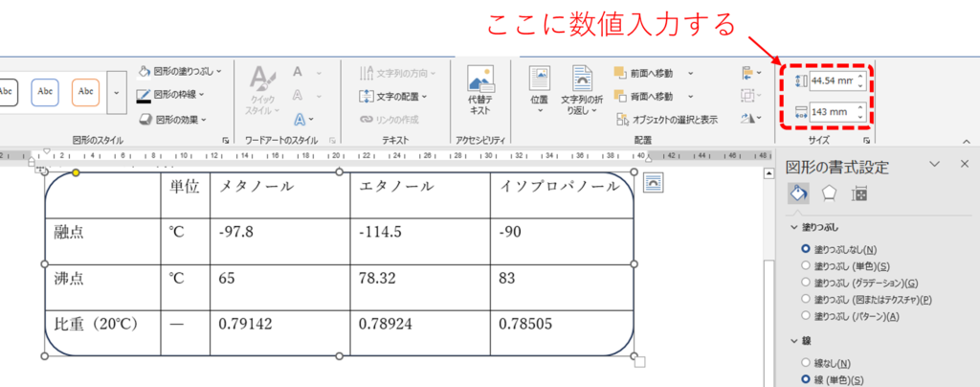Click the layout options icon beside the shape
Image resolution: width=980 pixels, height=387 pixels.
click(x=657, y=183)
